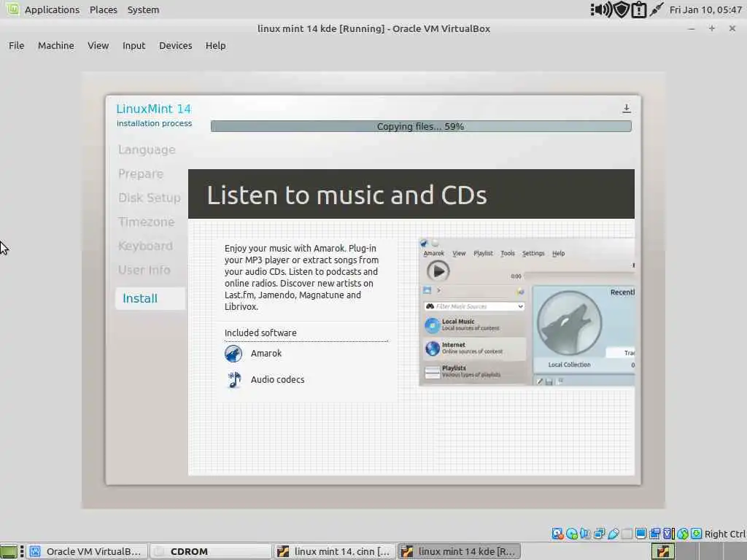747x560 pixels.
Task: Click the VirtualBox tray icon at taskbar right
Action: point(662,551)
